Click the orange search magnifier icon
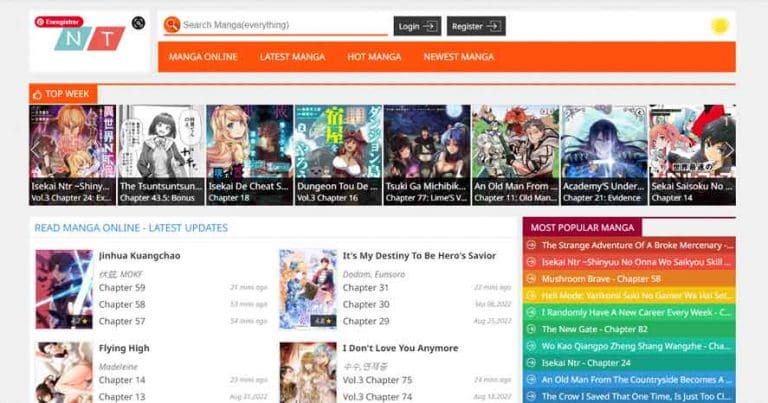Image resolution: width=768 pixels, height=403 pixels. pyautogui.click(x=172, y=24)
